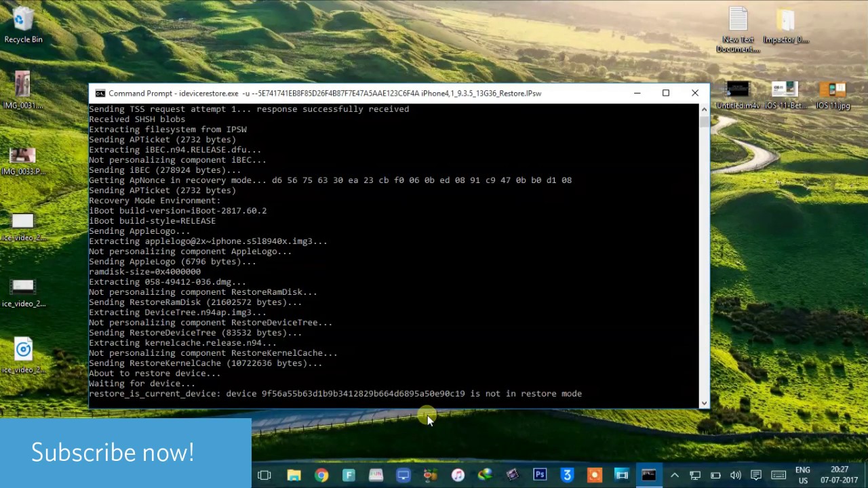868x488 pixels.
Task: Click "Extracting DeviceTree.n94ap.img3..." line
Action: [178, 312]
